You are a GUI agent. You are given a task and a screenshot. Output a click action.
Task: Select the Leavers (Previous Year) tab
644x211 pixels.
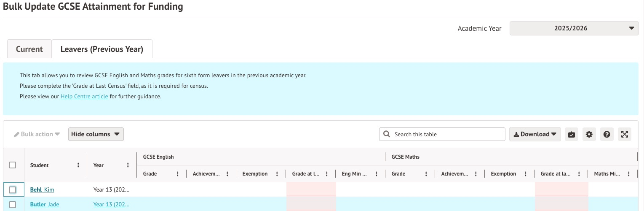pos(102,49)
